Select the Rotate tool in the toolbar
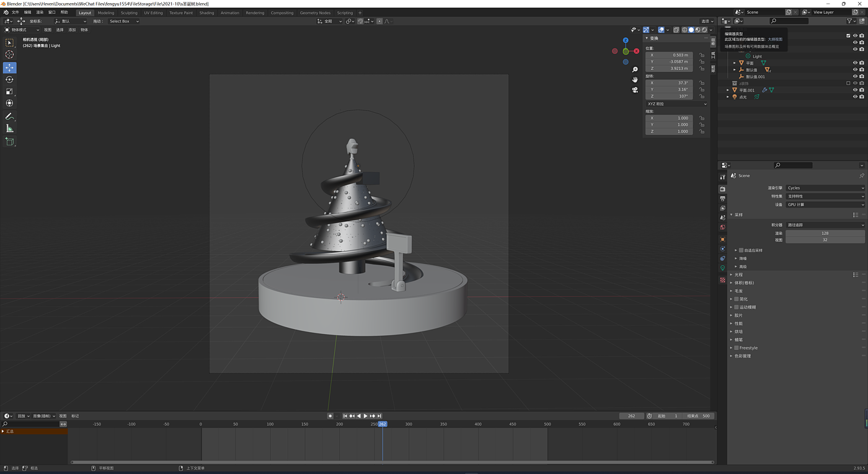This screenshot has height=474, width=868. coord(9,79)
